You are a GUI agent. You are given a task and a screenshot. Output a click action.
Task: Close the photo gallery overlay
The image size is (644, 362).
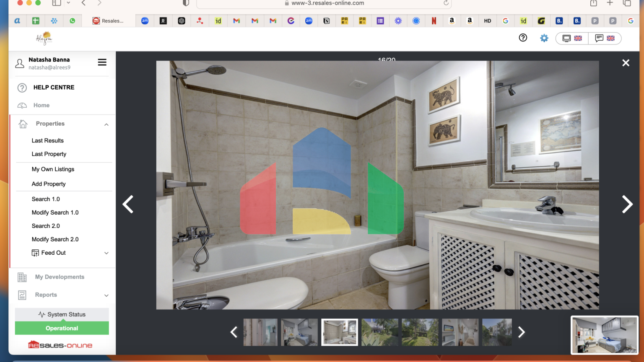coord(626,63)
